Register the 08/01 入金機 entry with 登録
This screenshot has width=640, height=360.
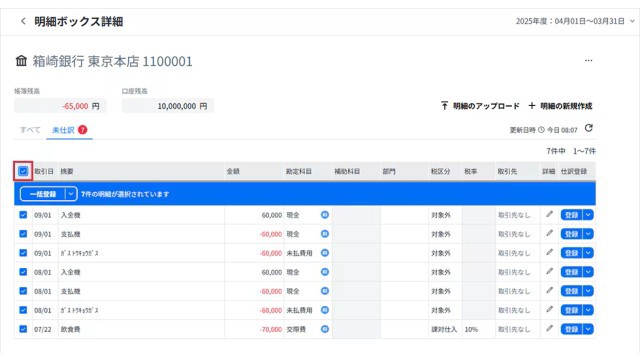click(x=572, y=272)
